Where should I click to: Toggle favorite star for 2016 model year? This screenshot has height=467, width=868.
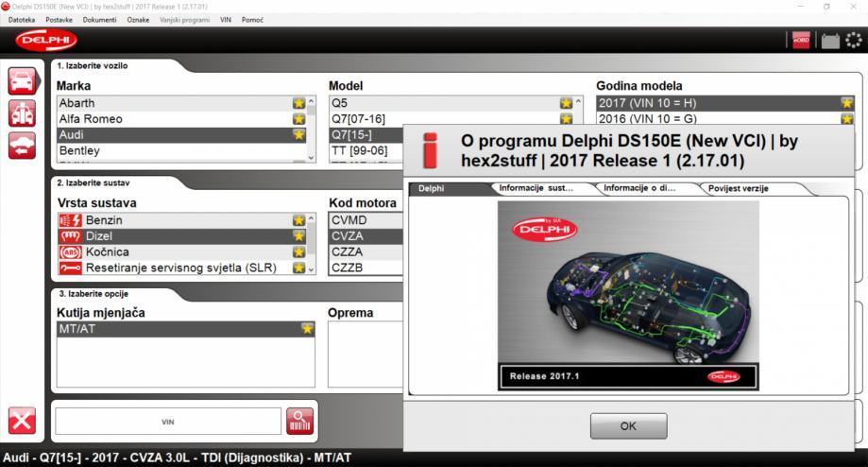pyautogui.click(x=846, y=118)
